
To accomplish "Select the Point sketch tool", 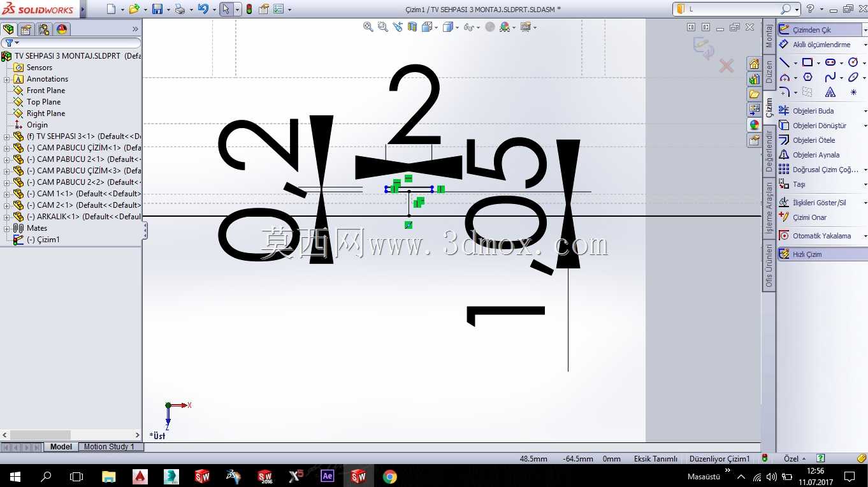I will click(853, 92).
